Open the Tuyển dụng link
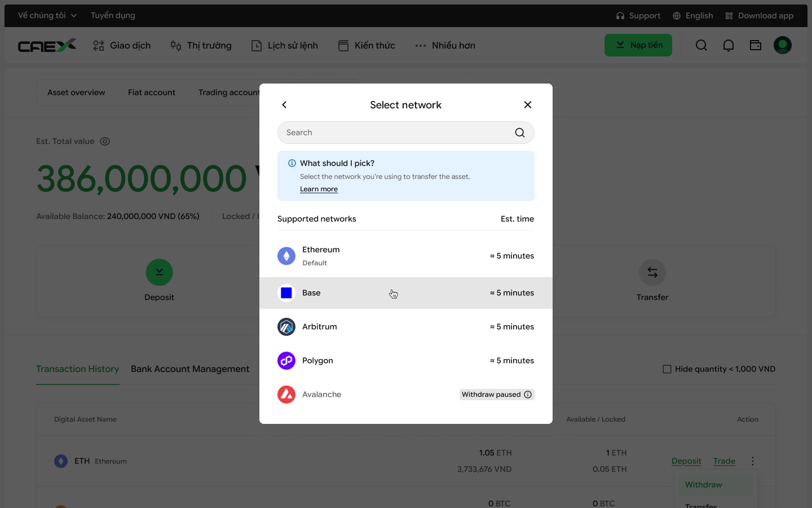 click(x=113, y=16)
